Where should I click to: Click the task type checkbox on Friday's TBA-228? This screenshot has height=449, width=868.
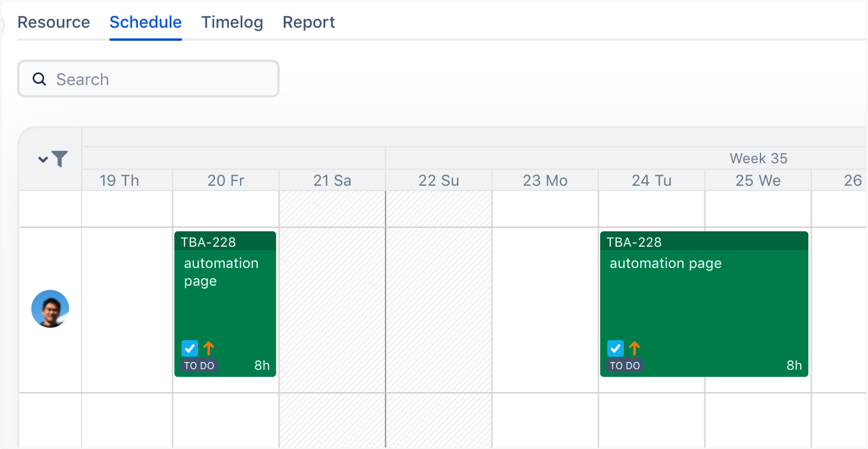pyautogui.click(x=190, y=348)
